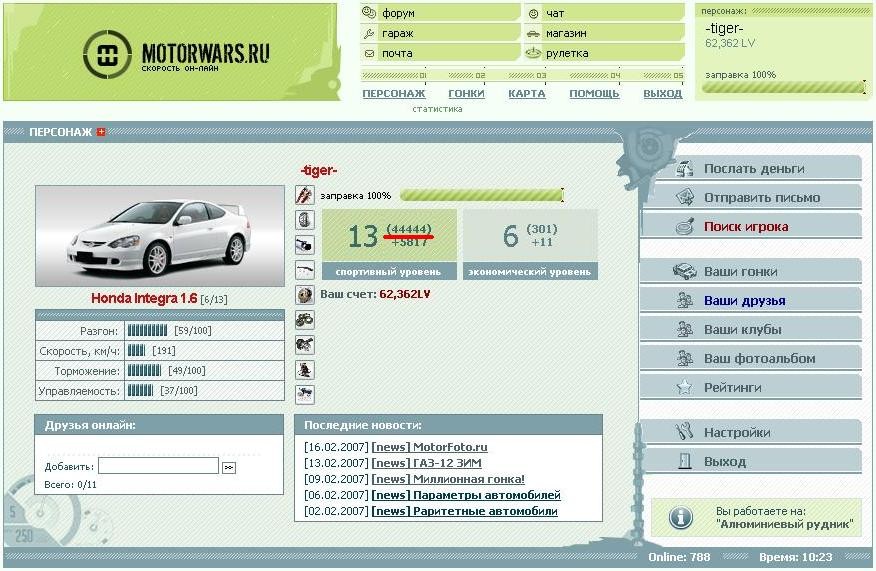The width and height of the screenshot is (876, 571).
Task: Open the статистика submenu item
Action: pyautogui.click(x=437, y=109)
